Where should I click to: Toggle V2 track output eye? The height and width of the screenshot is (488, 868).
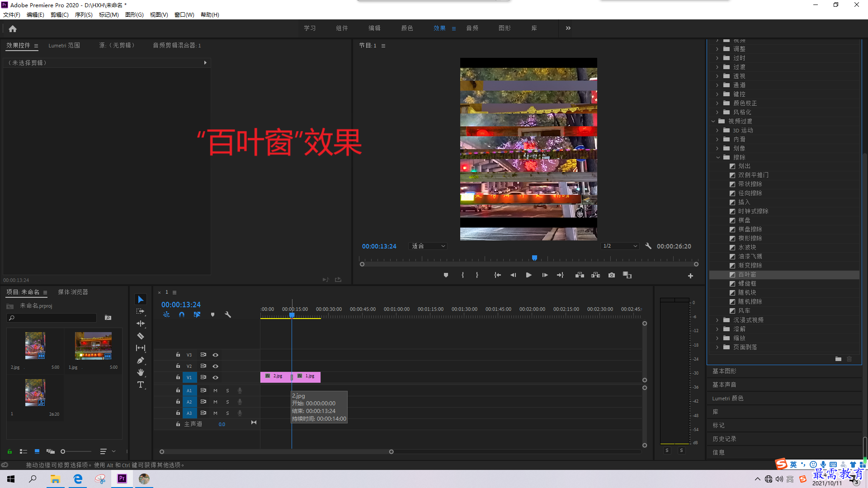pyautogui.click(x=216, y=366)
